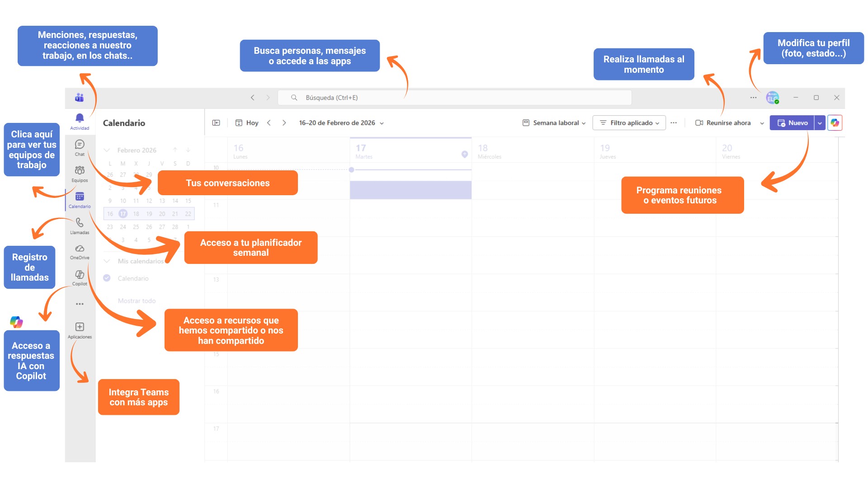The height and width of the screenshot is (488, 868).
Task: Open the profile avatar picture
Action: tap(772, 98)
